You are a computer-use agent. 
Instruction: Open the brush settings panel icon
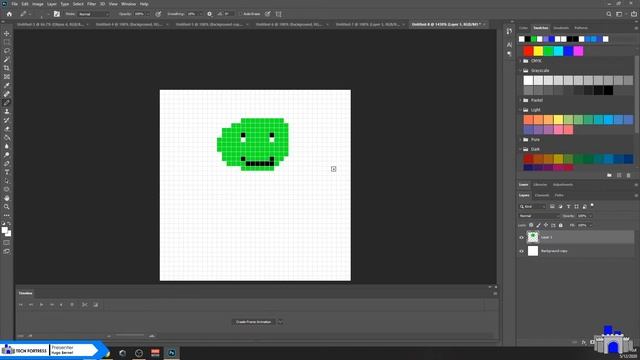point(57,14)
